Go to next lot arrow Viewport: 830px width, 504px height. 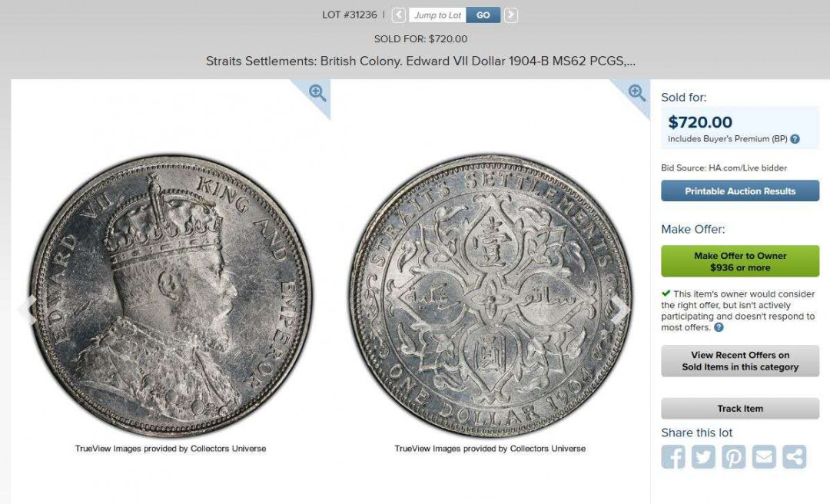(511, 15)
